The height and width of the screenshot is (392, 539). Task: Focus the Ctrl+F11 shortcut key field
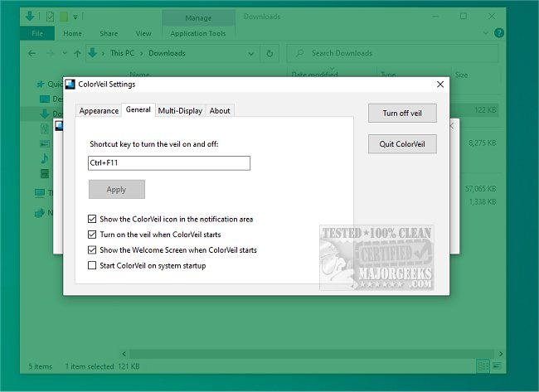pos(169,162)
